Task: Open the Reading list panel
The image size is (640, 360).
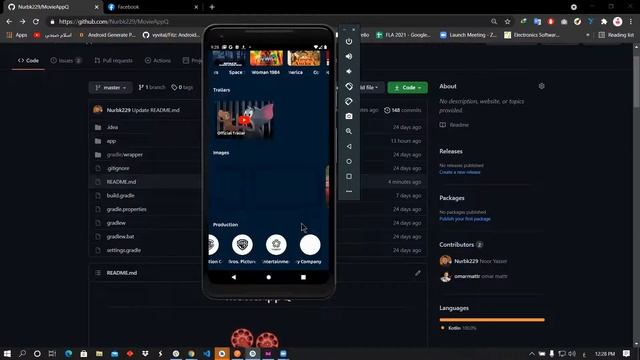Action: click(616, 35)
